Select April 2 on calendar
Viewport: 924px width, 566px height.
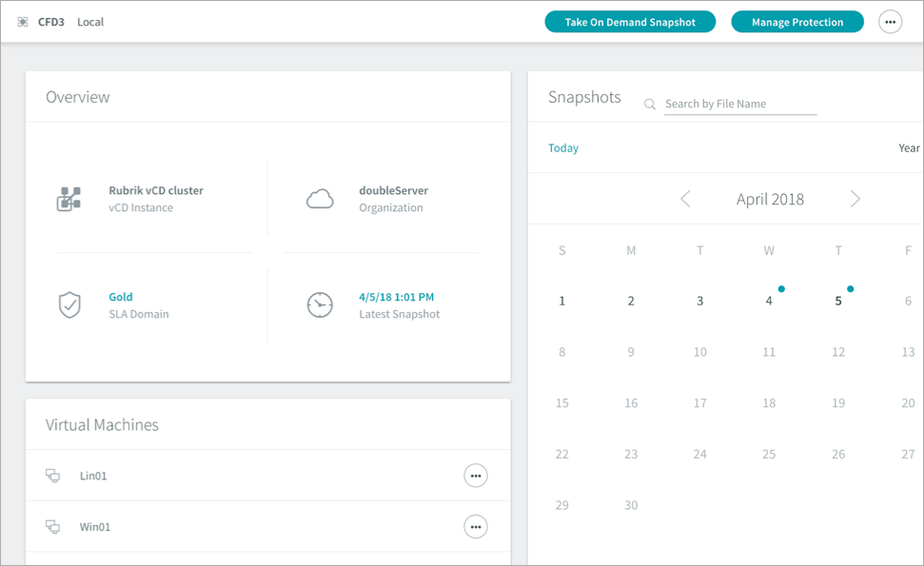pyautogui.click(x=631, y=301)
